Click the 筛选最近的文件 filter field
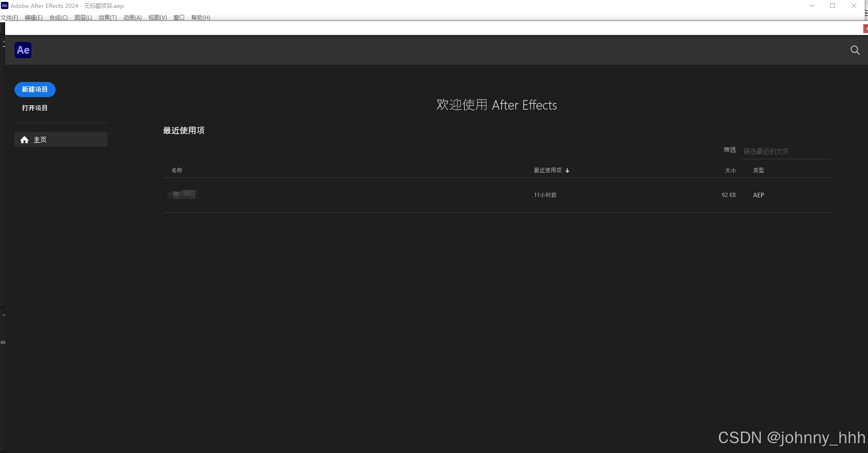Image resolution: width=868 pixels, height=453 pixels. [786, 151]
